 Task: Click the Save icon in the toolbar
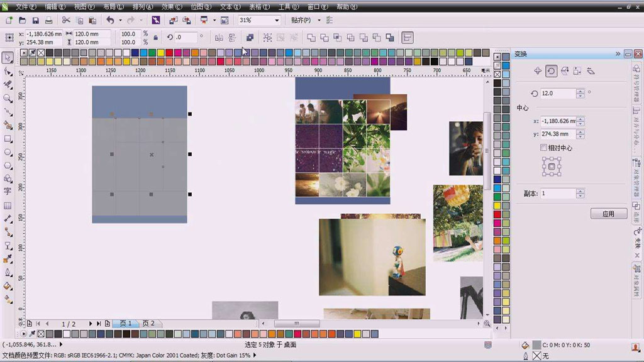pyautogui.click(x=35, y=20)
